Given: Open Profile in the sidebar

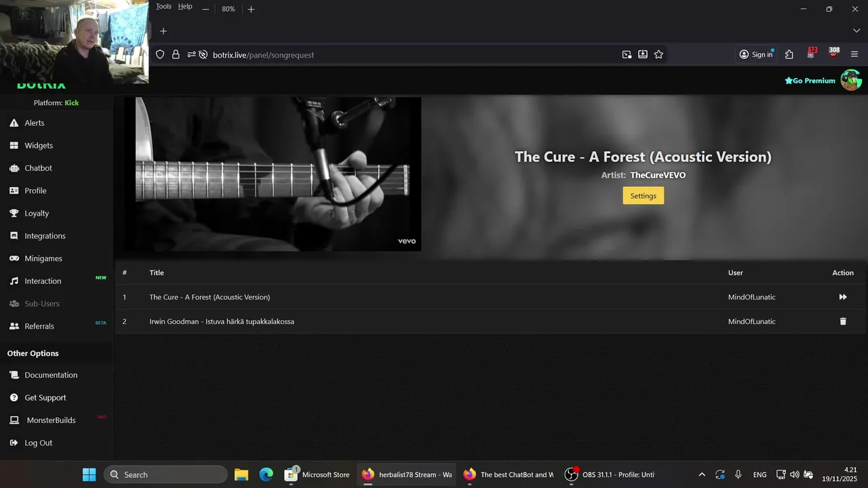Looking at the screenshot, I should coord(35,190).
